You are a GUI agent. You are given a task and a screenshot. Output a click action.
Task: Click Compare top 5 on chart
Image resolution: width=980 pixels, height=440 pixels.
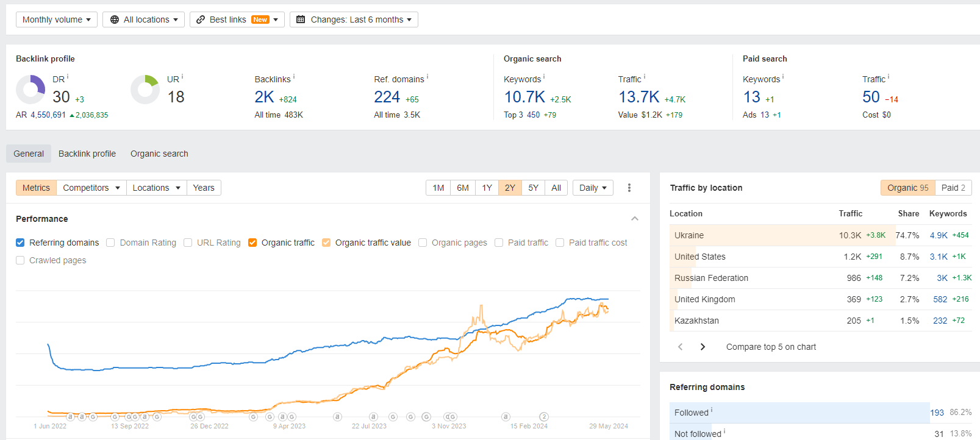771,347
